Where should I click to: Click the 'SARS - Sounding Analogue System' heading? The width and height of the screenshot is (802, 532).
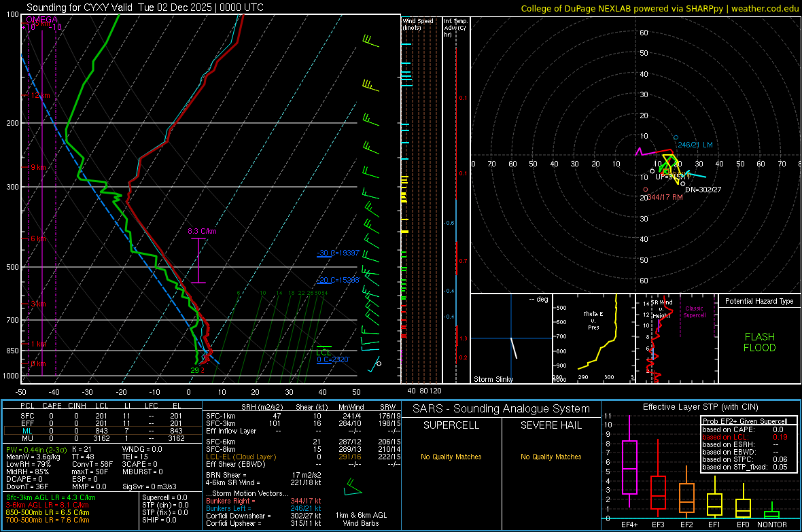[502, 409]
